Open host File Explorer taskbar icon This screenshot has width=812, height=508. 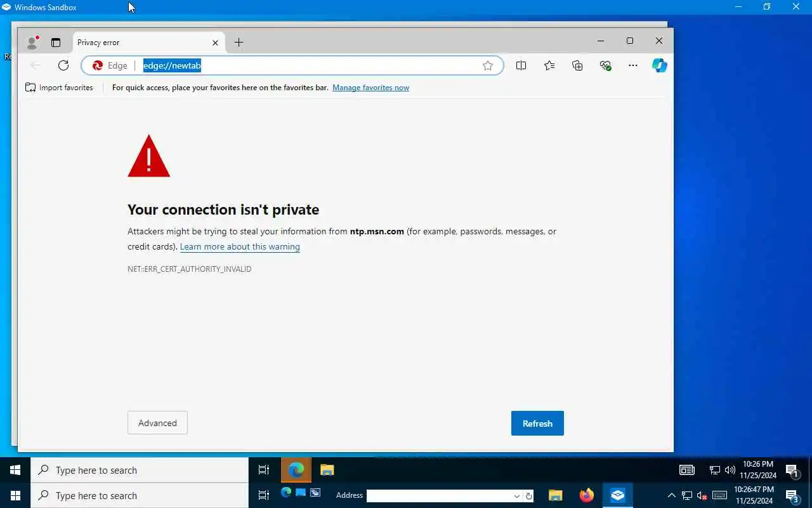tap(555, 495)
